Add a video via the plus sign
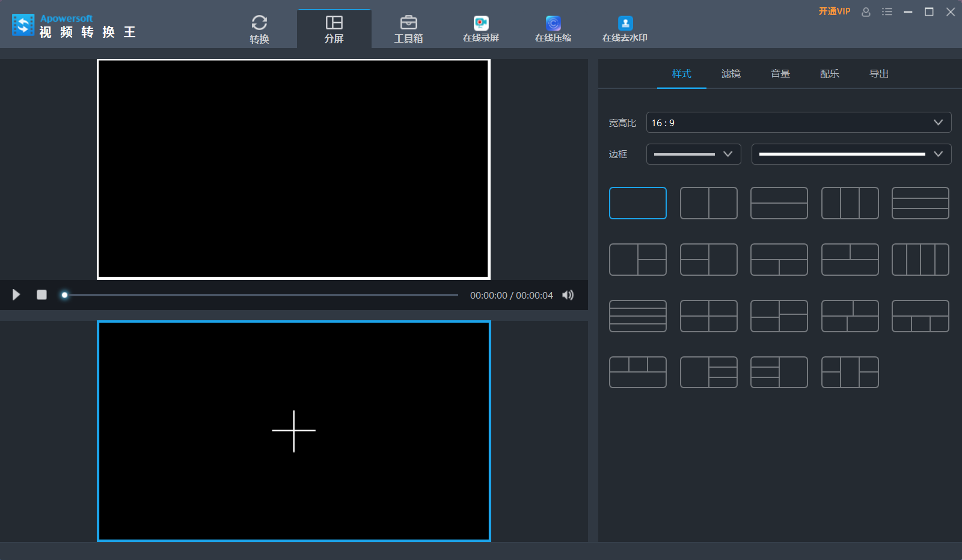The image size is (962, 560). pyautogui.click(x=293, y=431)
